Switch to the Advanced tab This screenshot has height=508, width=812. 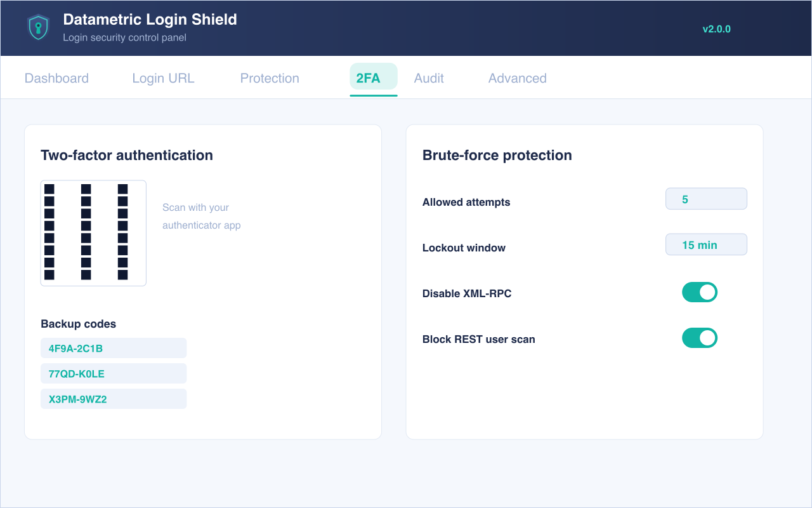(517, 78)
